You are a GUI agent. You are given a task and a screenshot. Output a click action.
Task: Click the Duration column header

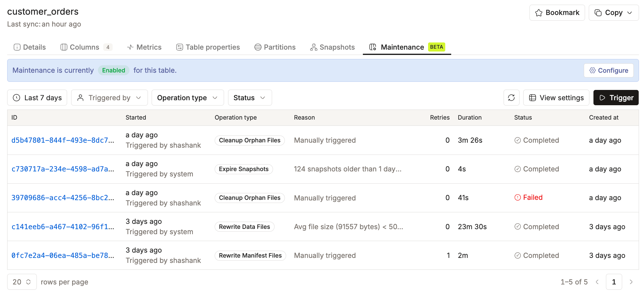(470, 117)
